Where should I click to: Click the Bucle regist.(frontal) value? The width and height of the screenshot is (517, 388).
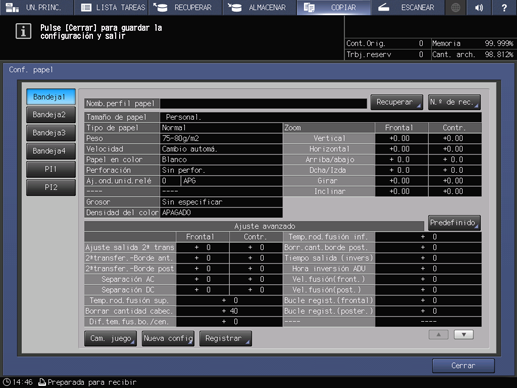[x=428, y=301]
